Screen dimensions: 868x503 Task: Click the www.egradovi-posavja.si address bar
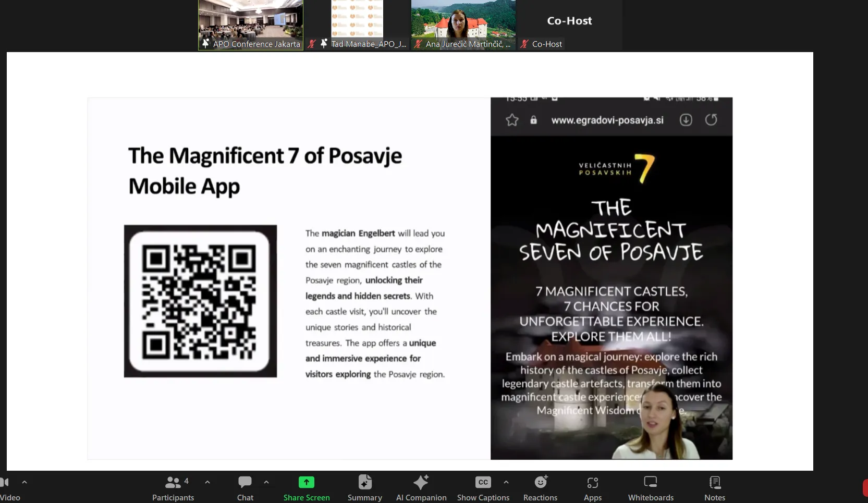[607, 120]
